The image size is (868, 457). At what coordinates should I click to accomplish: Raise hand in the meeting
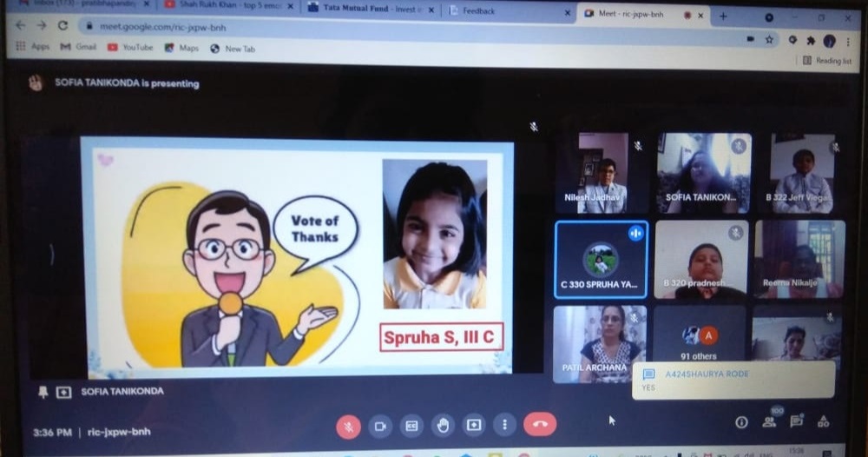(x=442, y=426)
